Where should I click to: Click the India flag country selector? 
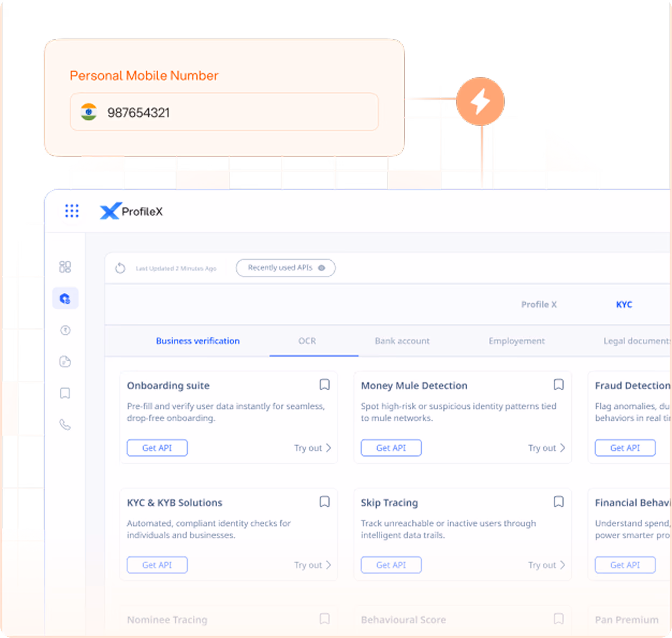[89, 112]
